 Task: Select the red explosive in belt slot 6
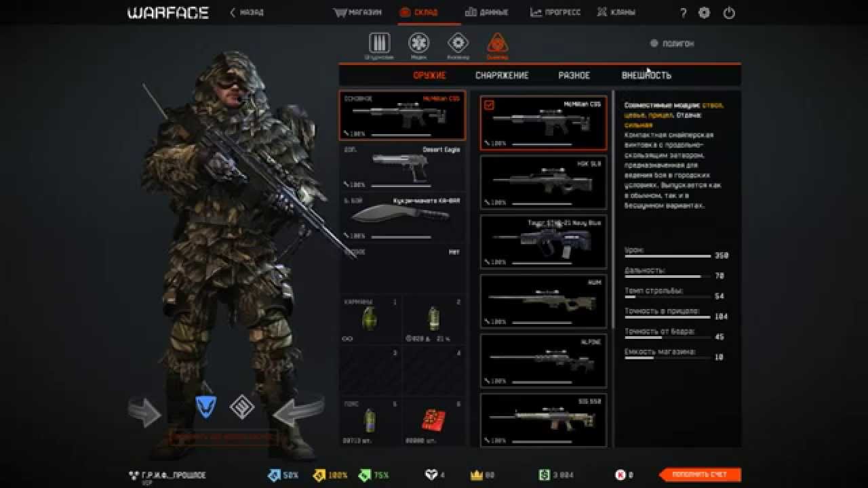pyautogui.click(x=433, y=420)
